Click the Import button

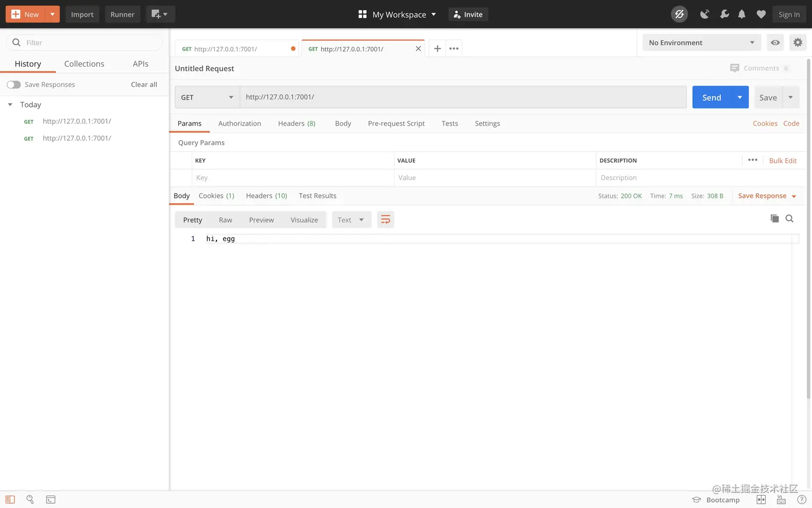click(x=82, y=15)
